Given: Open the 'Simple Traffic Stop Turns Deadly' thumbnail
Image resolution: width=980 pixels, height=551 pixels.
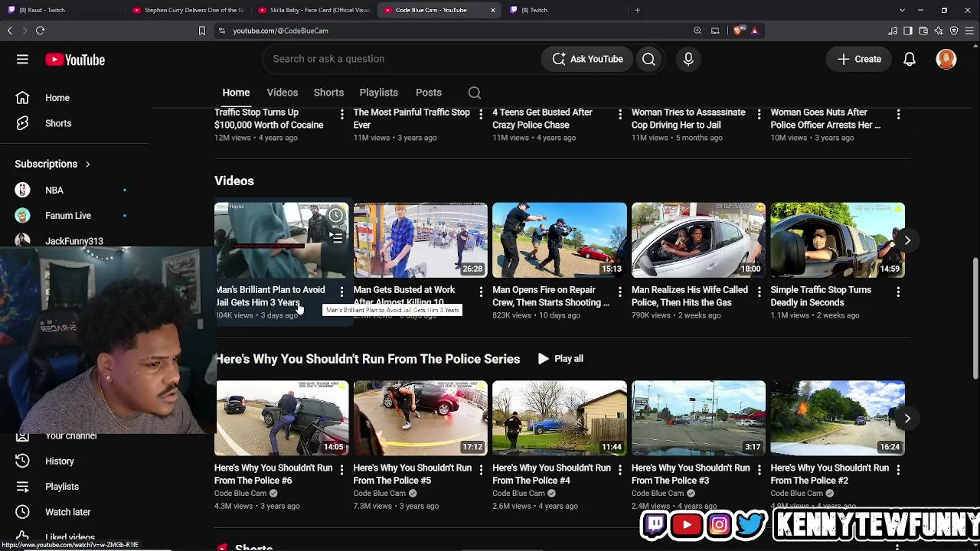Looking at the screenshot, I should (838, 240).
